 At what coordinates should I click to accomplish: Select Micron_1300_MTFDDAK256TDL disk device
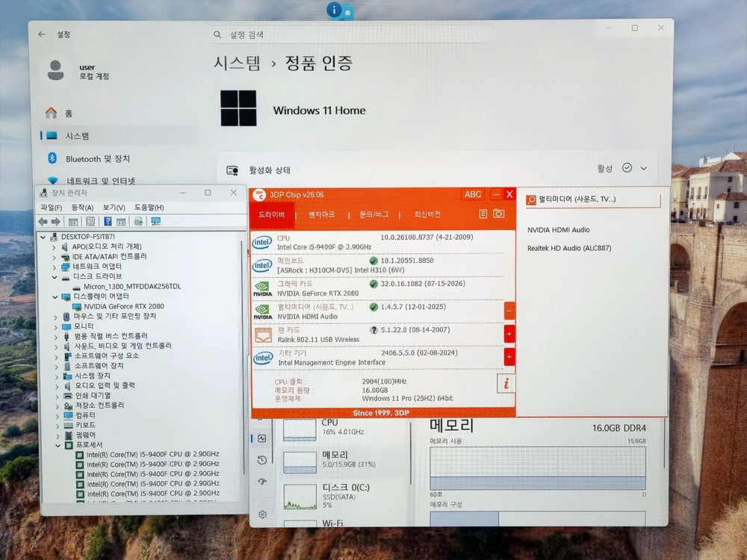pyautogui.click(x=132, y=287)
